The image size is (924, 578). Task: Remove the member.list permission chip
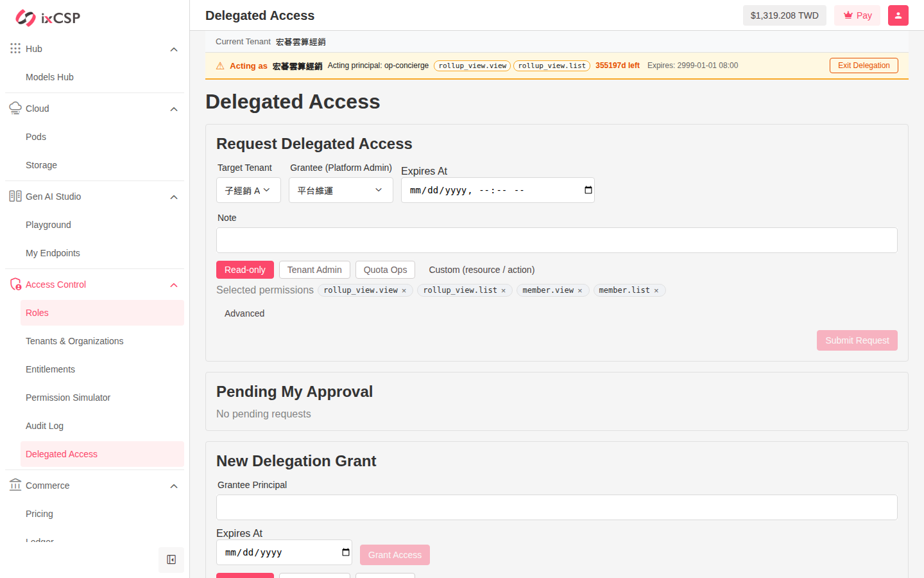(x=656, y=291)
